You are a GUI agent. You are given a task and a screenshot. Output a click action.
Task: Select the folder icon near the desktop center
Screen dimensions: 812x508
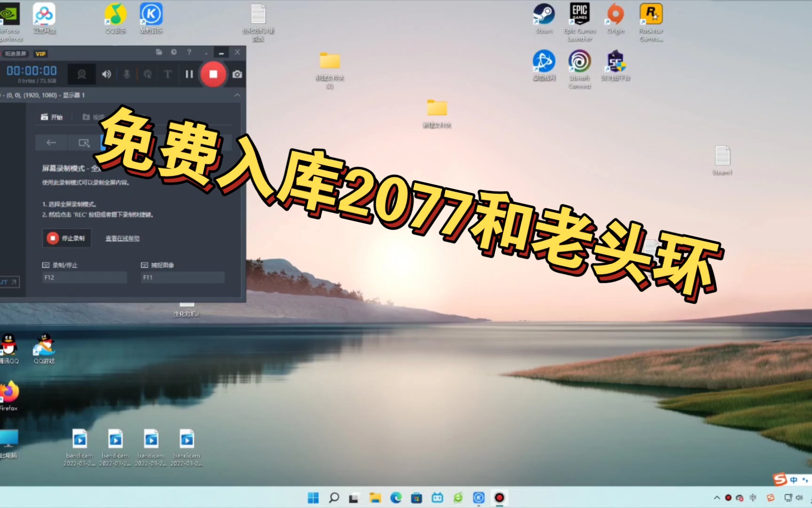pyautogui.click(x=437, y=113)
